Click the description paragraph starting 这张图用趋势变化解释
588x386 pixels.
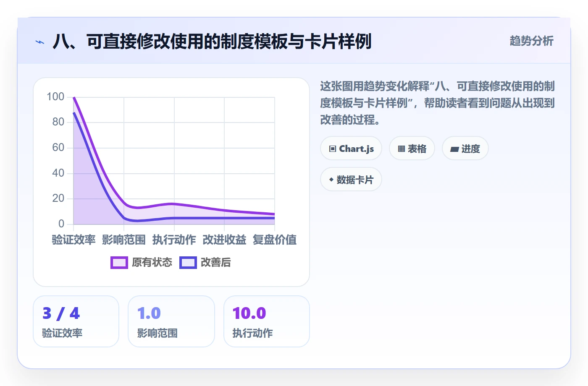point(437,103)
